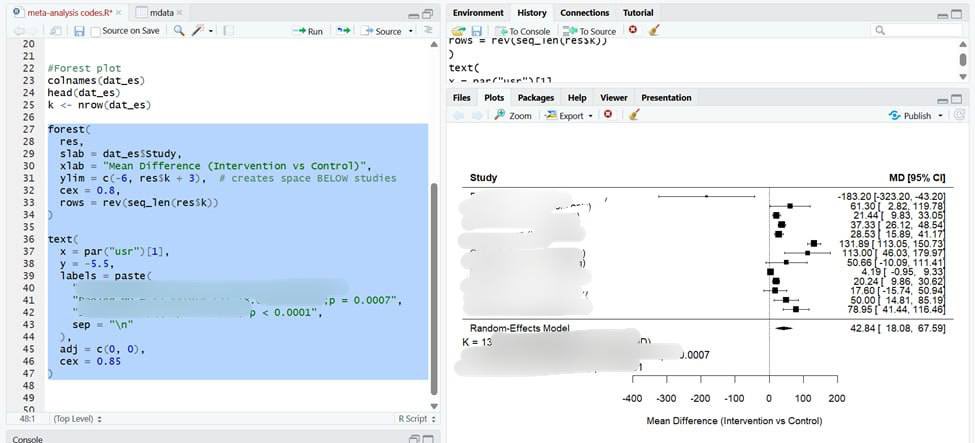Image resolution: width=975 pixels, height=443 pixels.
Task: Maximize the Plots pane
Action: point(956,99)
